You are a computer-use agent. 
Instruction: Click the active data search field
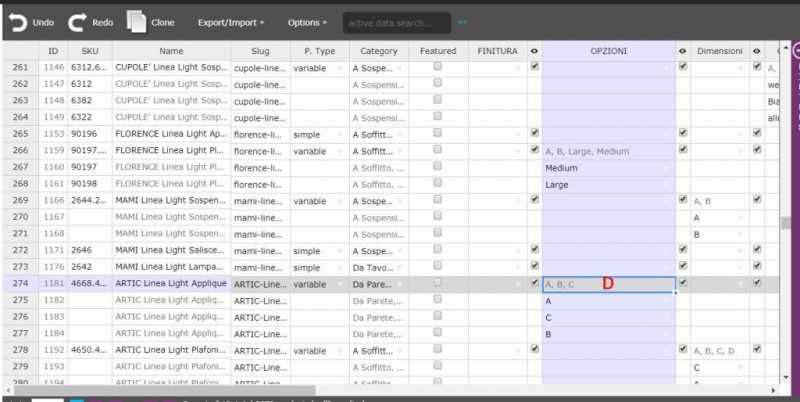[x=395, y=22]
